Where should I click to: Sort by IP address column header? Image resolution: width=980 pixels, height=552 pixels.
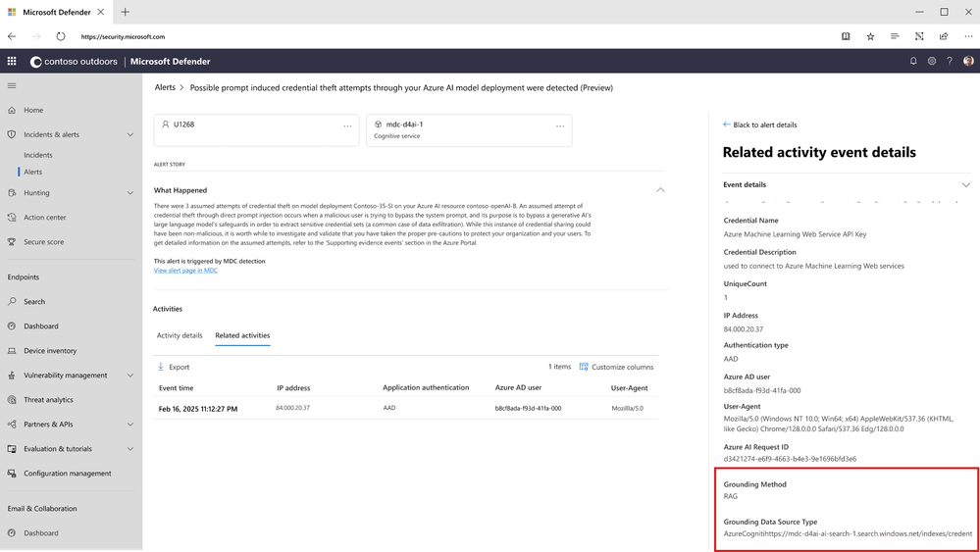click(293, 388)
